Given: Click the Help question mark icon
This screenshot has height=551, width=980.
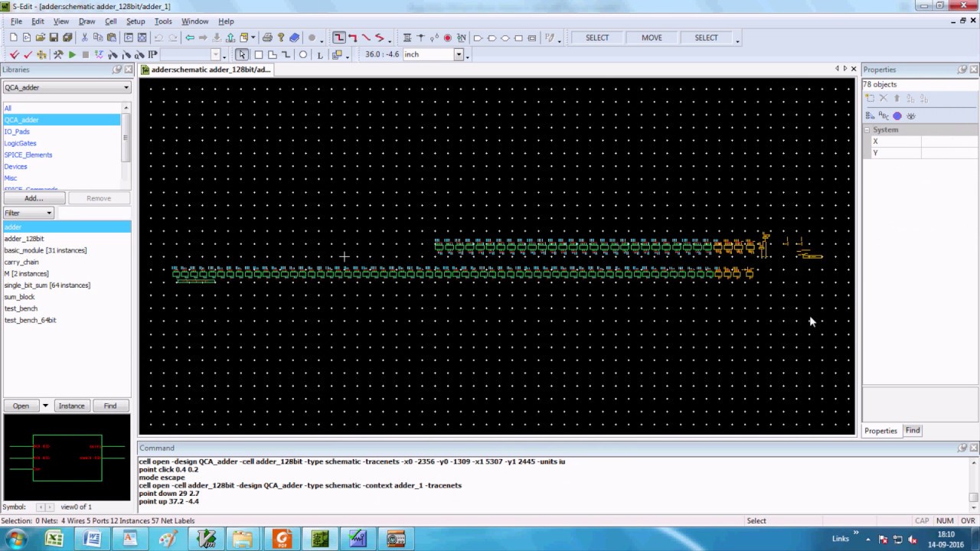Looking at the screenshot, I should [x=281, y=37].
